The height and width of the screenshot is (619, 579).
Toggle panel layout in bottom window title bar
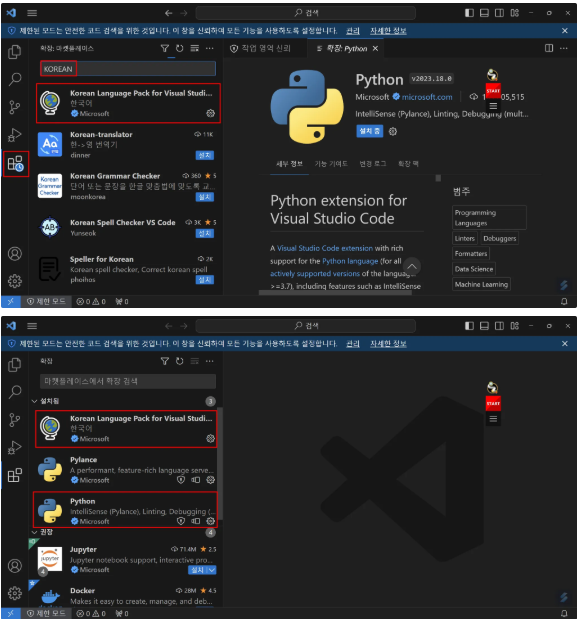point(484,326)
